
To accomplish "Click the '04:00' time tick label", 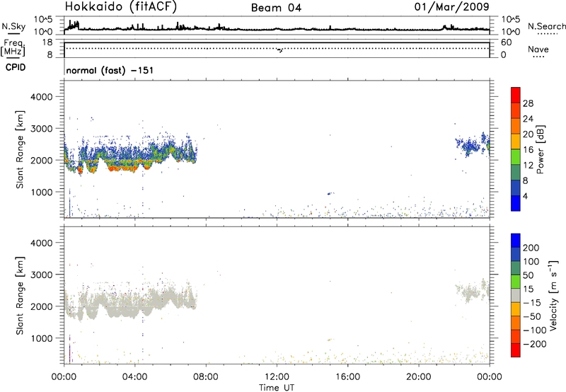I will coord(135,377).
